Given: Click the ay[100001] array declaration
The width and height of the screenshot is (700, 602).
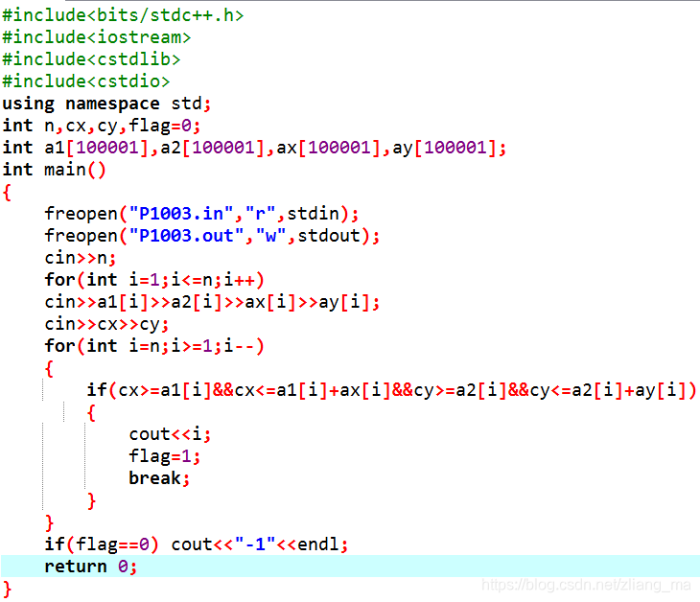Looking at the screenshot, I should coord(449,148).
